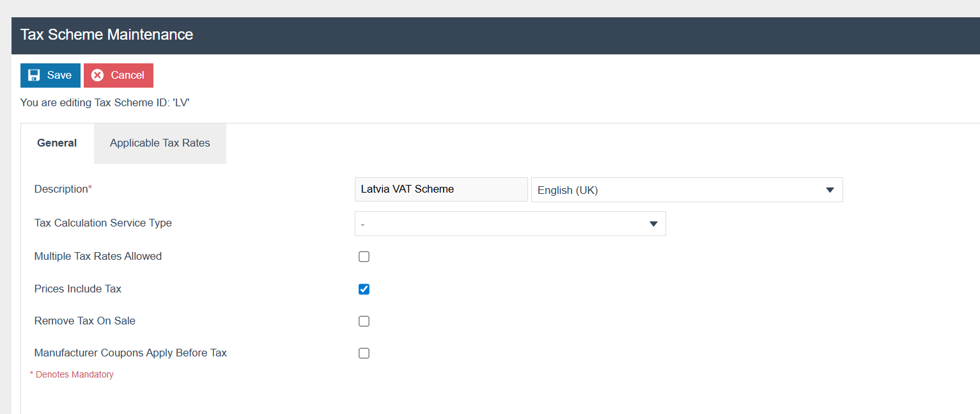Check Manufacturer Coupons Apply Before Tax box
This screenshot has height=414, width=980.
(x=364, y=353)
